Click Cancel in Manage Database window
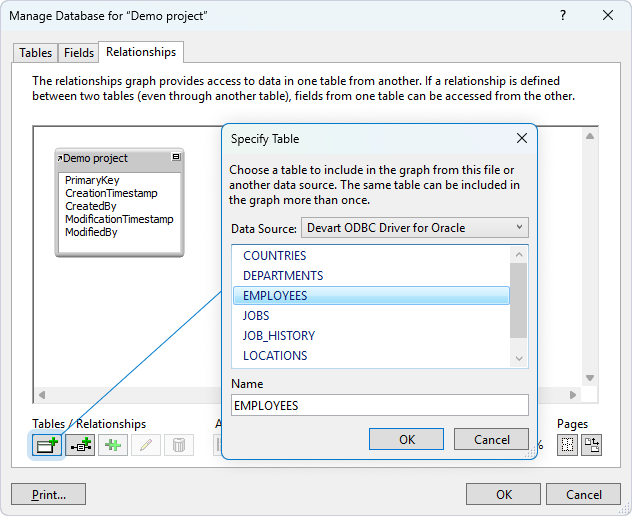The height and width of the screenshot is (516, 632). pyautogui.click(x=583, y=494)
